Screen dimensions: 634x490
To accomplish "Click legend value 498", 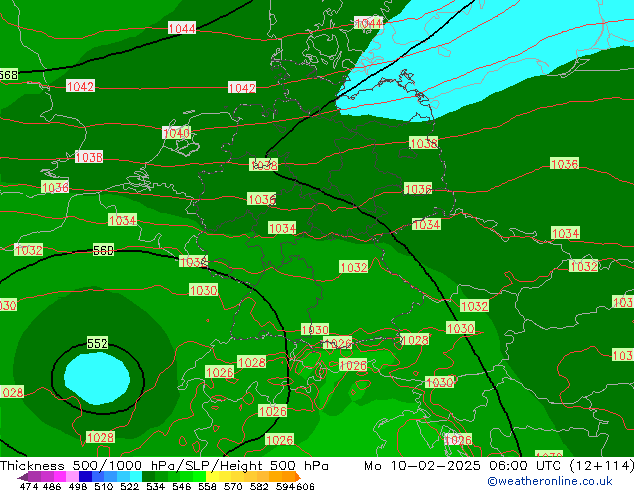I will 78,486.
